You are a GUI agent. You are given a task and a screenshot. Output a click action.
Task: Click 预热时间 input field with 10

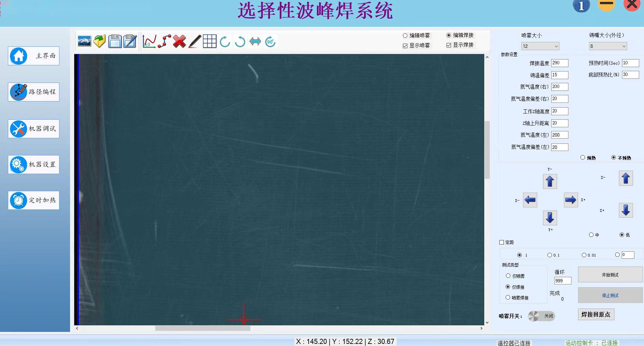pyautogui.click(x=631, y=63)
